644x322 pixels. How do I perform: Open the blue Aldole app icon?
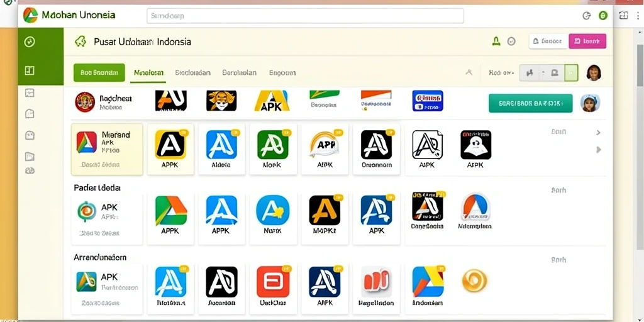(x=221, y=145)
